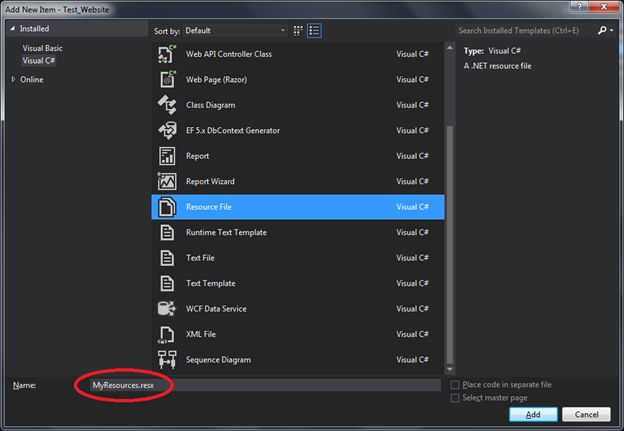Click the 'Report Wizard' label
The image size is (624, 431).
tap(210, 181)
